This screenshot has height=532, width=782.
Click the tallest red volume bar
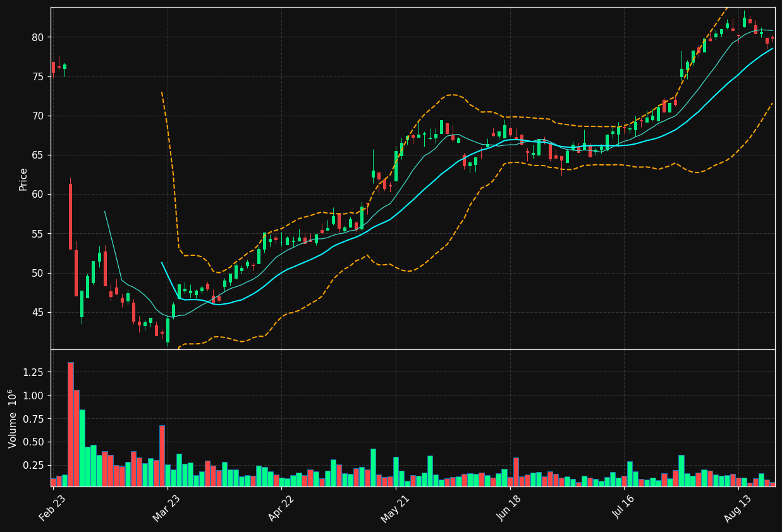(x=70, y=424)
